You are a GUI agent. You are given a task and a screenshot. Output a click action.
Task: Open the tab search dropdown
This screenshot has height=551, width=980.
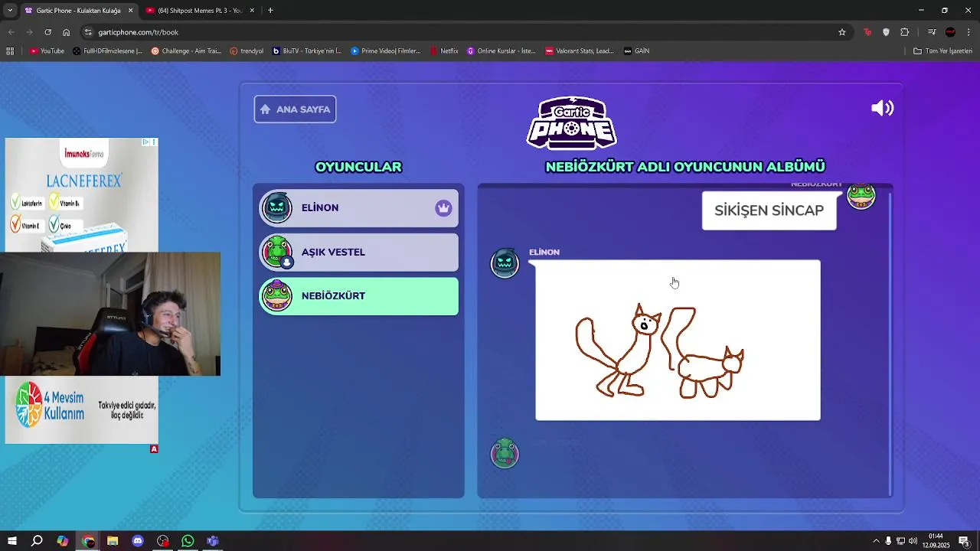tap(9, 11)
